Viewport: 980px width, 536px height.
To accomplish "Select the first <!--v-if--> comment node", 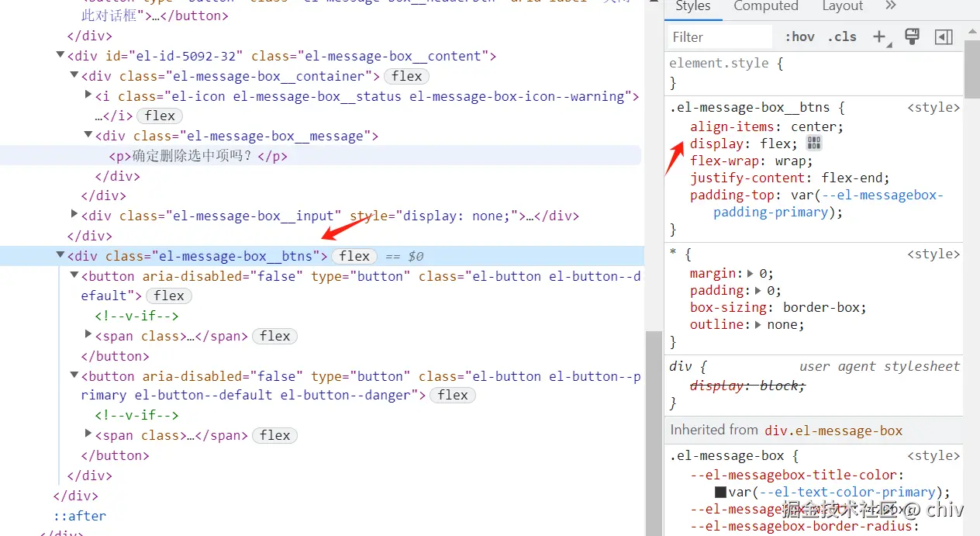I will pyautogui.click(x=136, y=316).
